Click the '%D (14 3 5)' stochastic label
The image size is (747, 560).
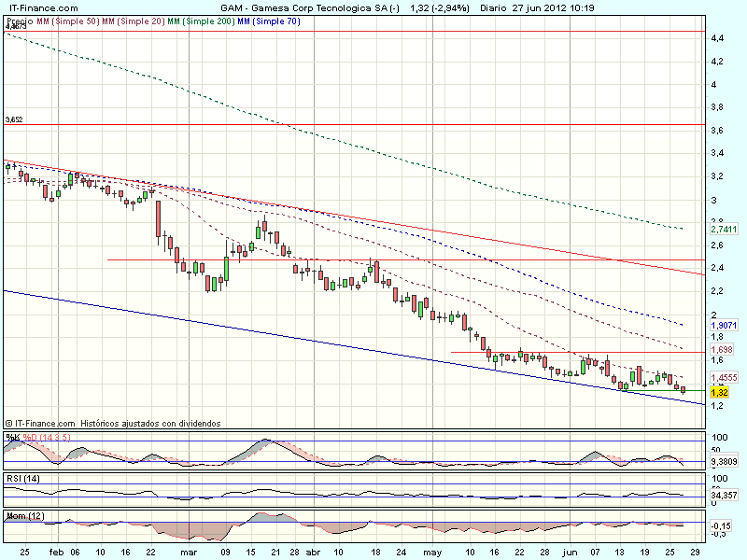pyautogui.click(x=47, y=437)
